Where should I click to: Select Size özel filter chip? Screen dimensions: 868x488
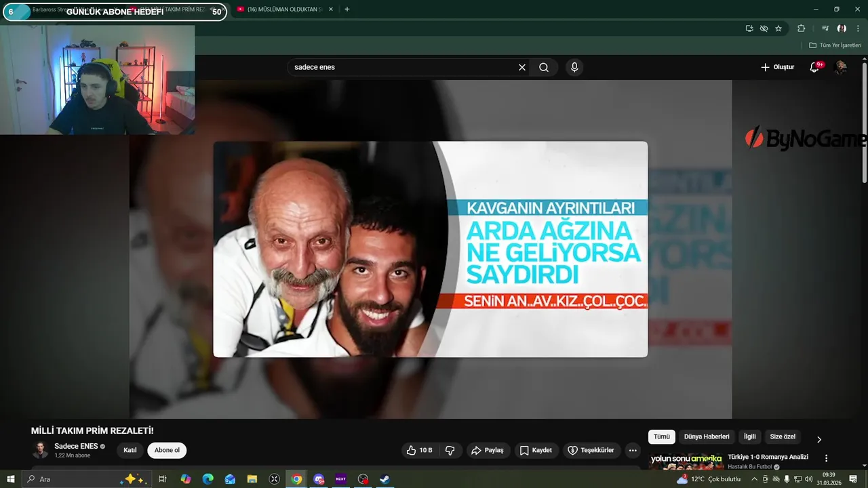pos(783,436)
